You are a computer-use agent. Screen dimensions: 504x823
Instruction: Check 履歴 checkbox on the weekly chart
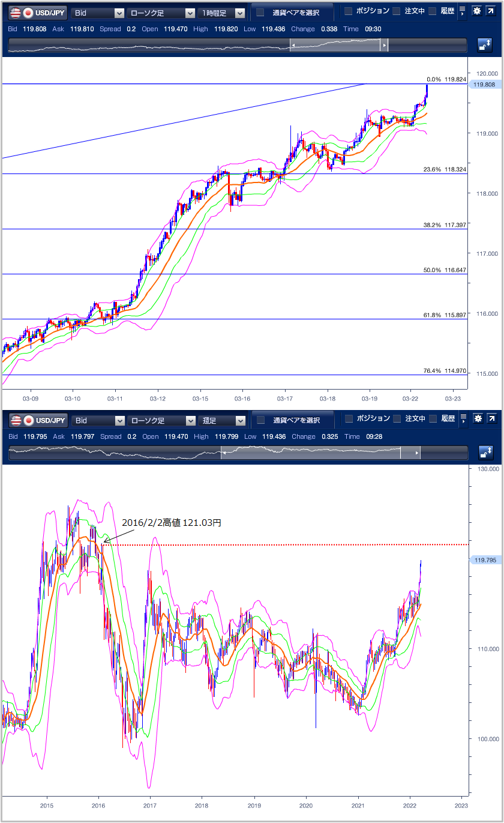[432, 419]
